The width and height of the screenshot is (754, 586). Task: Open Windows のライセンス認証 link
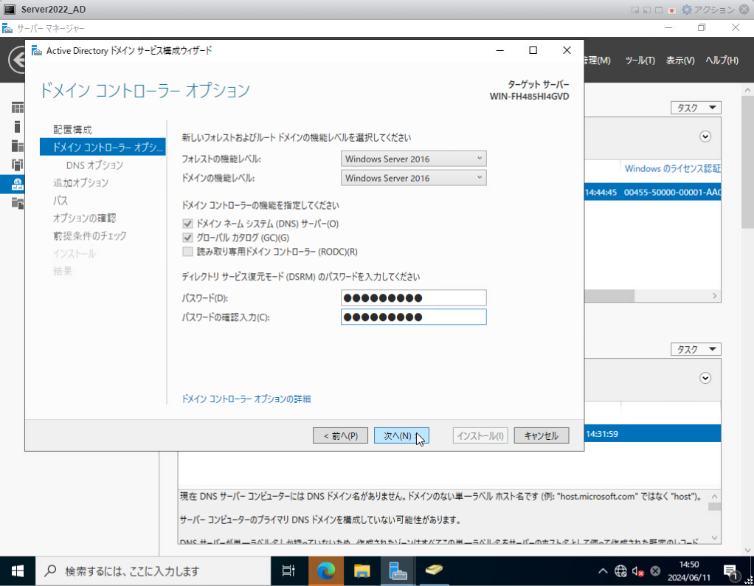[x=673, y=169]
